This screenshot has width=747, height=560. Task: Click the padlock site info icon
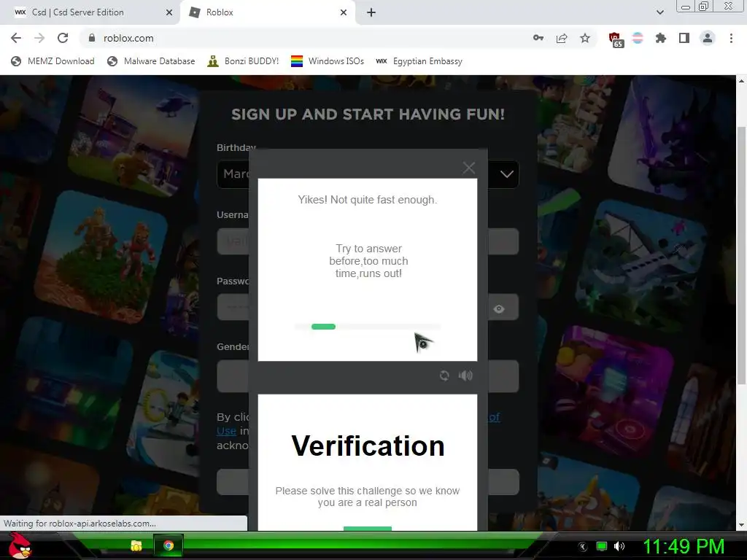(92, 38)
